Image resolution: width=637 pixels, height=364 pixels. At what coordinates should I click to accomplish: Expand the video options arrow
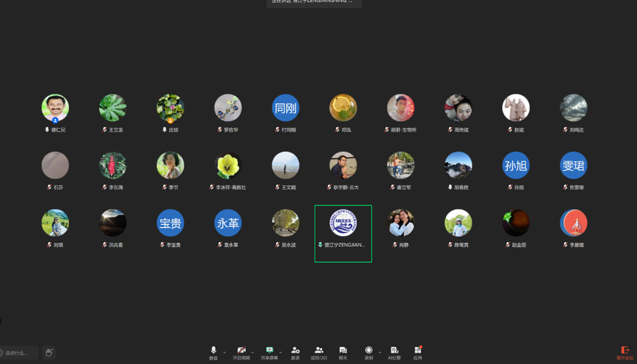click(252, 352)
